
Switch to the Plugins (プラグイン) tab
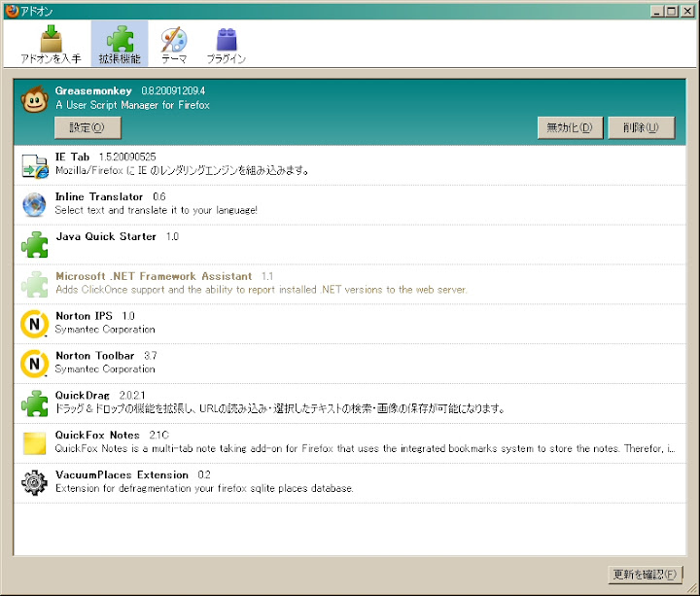pos(227,44)
